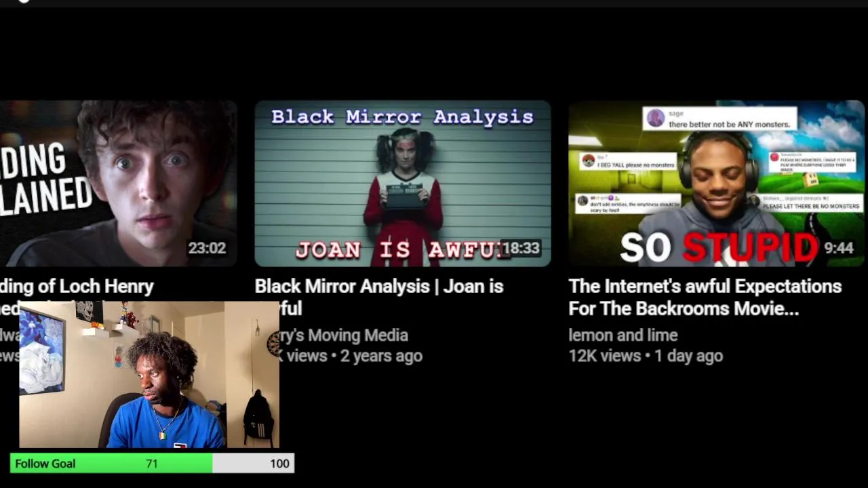The width and height of the screenshot is (868, 488).
Task: Click the Follow Goal current count 71
Action: 152,464
